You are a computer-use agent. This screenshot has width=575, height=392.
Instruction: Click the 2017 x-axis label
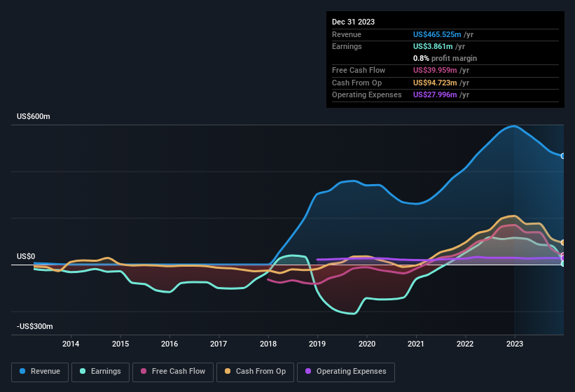click(219, 344)
